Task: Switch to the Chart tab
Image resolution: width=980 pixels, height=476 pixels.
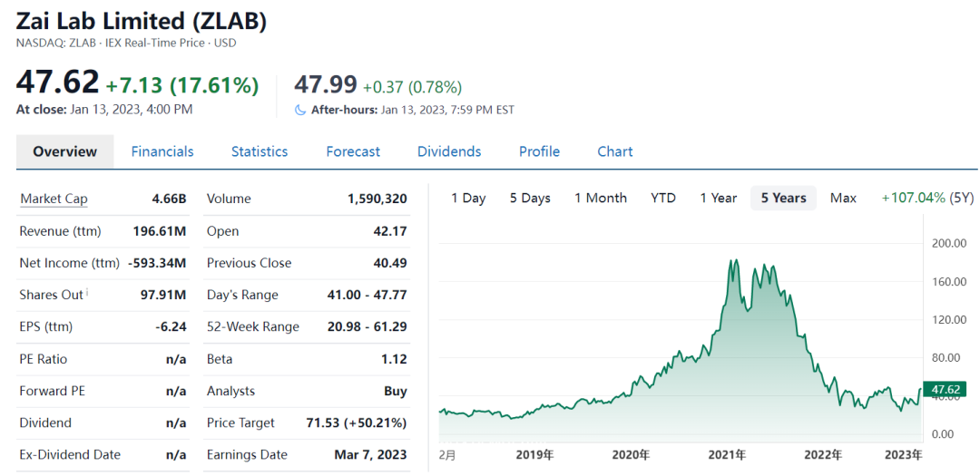Action: (x=615, y=151)
